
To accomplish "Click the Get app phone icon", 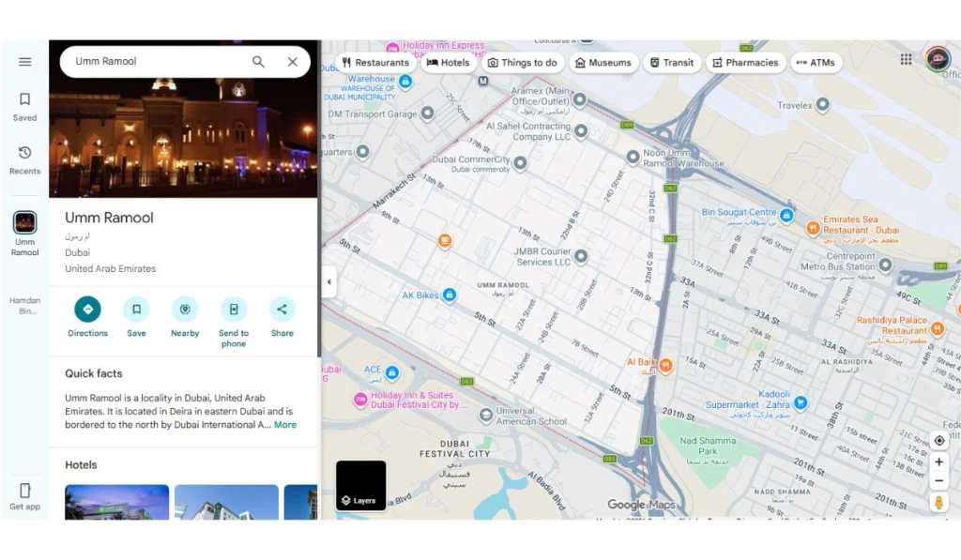I will pos(24,491).
